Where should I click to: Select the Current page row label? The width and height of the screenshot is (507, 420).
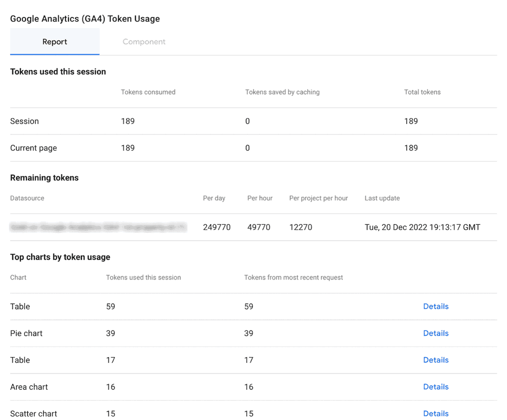(x=33, y=148)
